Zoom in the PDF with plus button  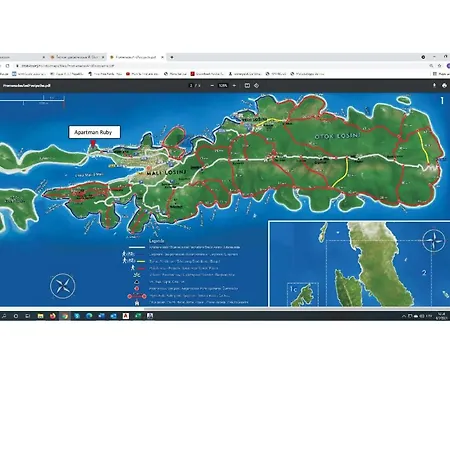pos(234,86)
